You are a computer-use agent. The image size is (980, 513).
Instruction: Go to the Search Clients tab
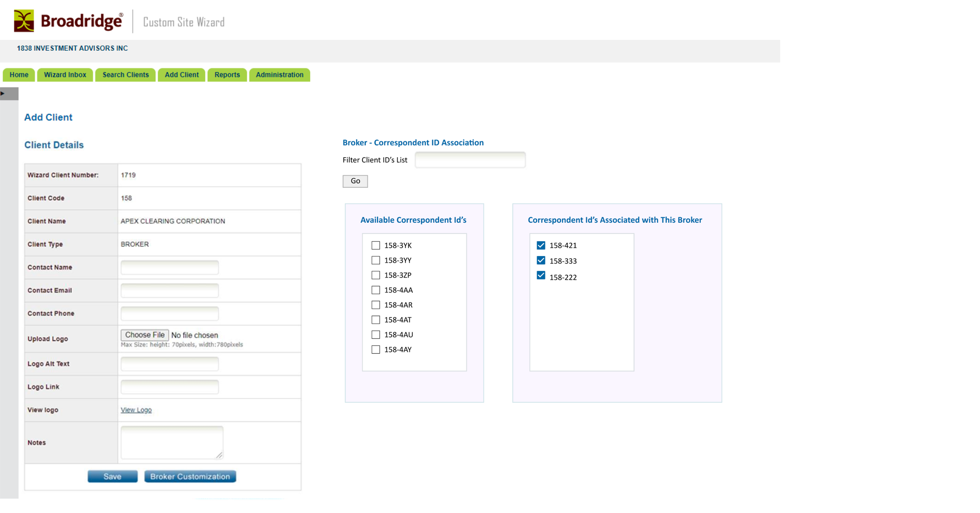coord(126,75)
